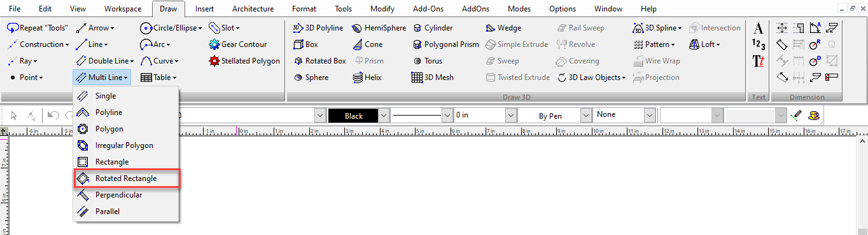Activate the Helix tool
The image size is (868, 235).
point(367,77)
